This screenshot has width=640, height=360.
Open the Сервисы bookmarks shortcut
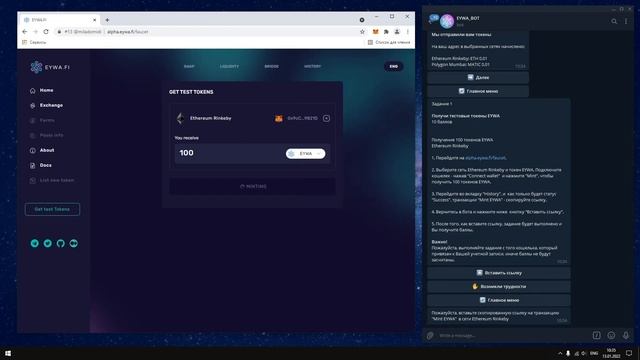(34, 42)
